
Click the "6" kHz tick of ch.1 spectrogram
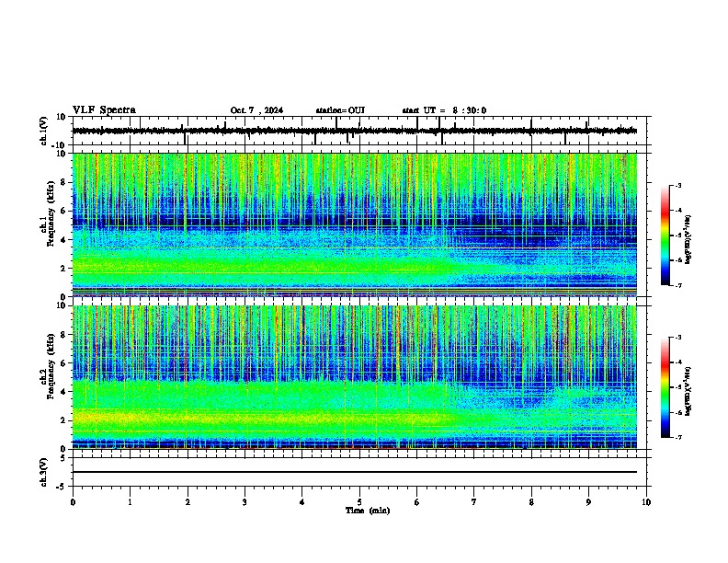64,211
